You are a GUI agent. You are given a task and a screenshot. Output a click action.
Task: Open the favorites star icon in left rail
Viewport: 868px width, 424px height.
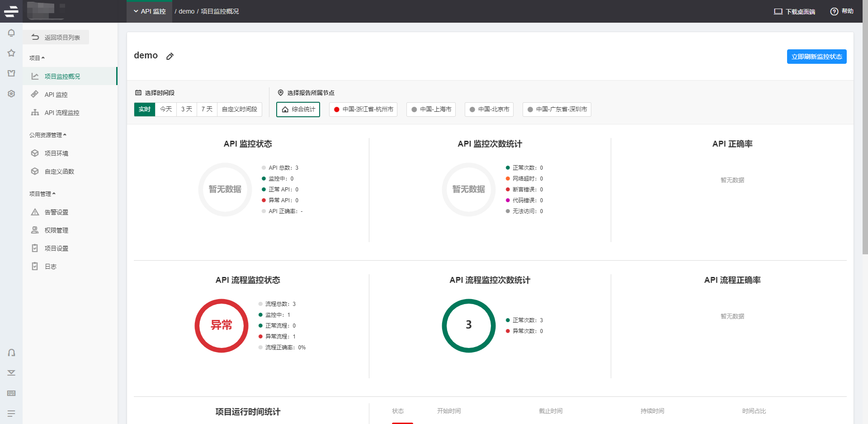[x=11, y=53]
